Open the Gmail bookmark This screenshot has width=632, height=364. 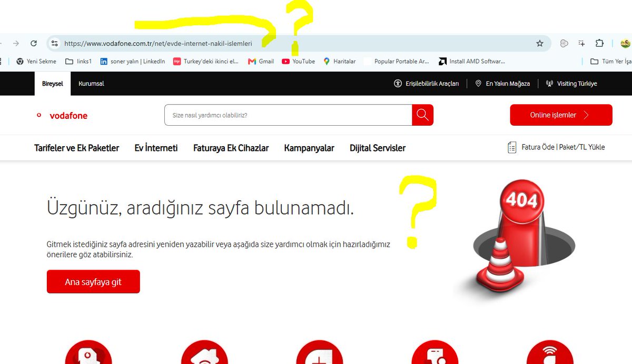(x=261, y=62)
